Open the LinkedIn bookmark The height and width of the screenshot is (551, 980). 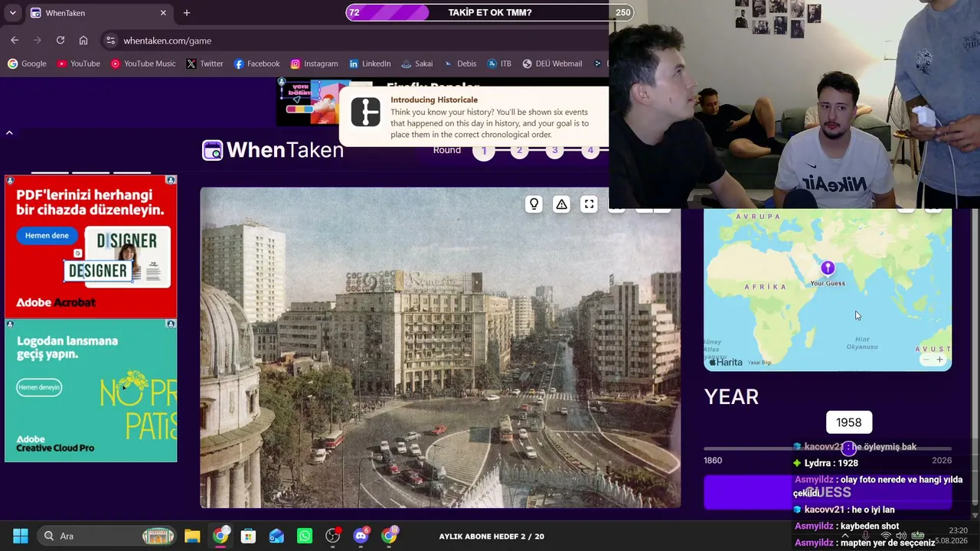click(370, 64)
